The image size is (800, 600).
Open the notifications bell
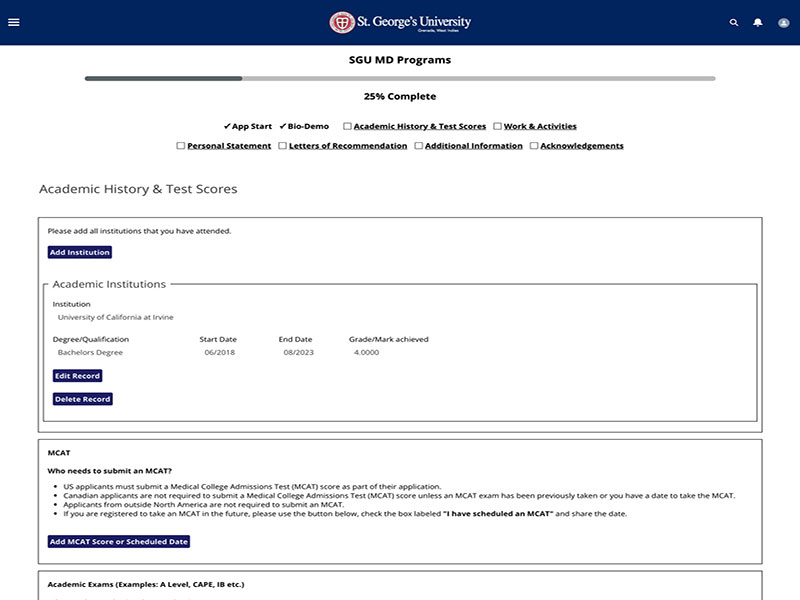[758, 22]
